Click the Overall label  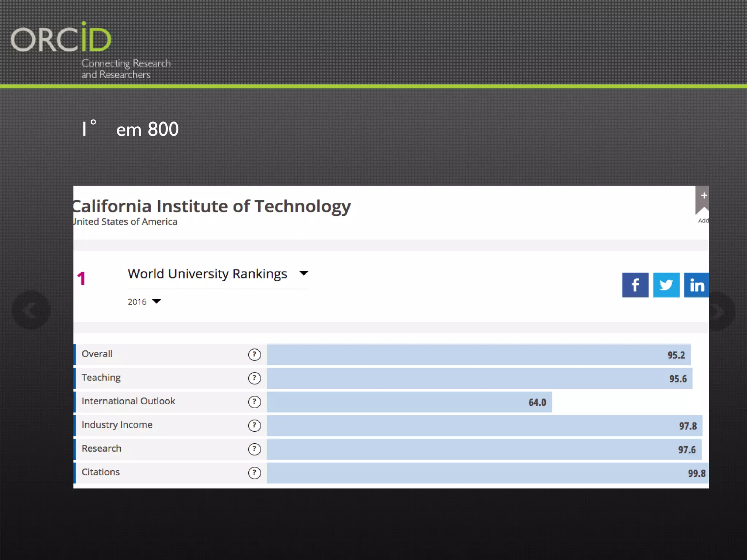click(97, 354)
